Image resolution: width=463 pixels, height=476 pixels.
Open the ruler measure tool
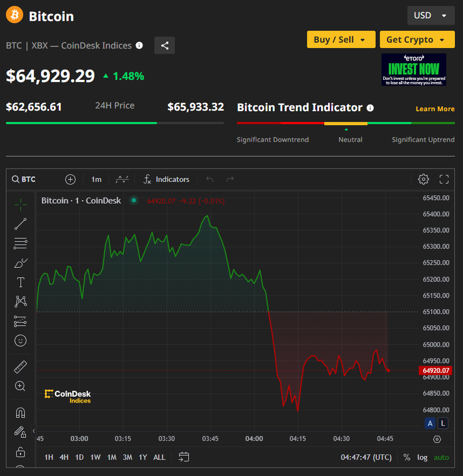coord(21,367)
